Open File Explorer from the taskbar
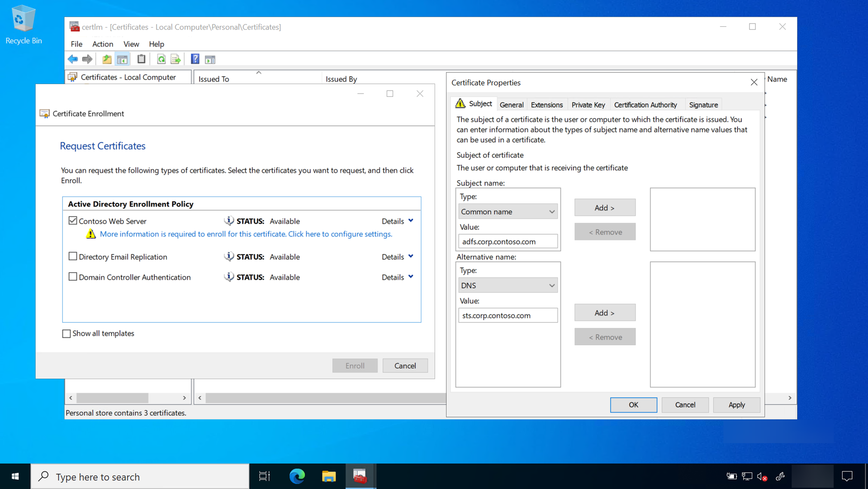The image size is (868, 489). pos(329,476)
